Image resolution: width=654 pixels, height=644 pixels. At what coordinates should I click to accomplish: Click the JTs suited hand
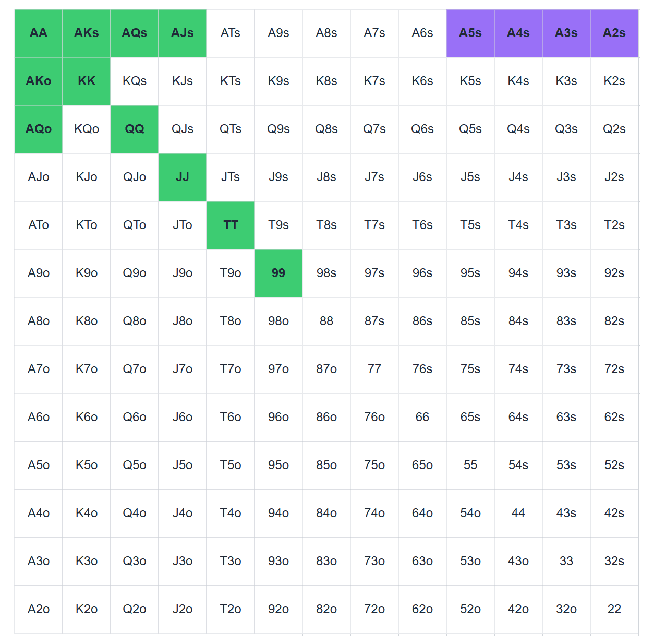pyautogui.click(x=231, y=177)
